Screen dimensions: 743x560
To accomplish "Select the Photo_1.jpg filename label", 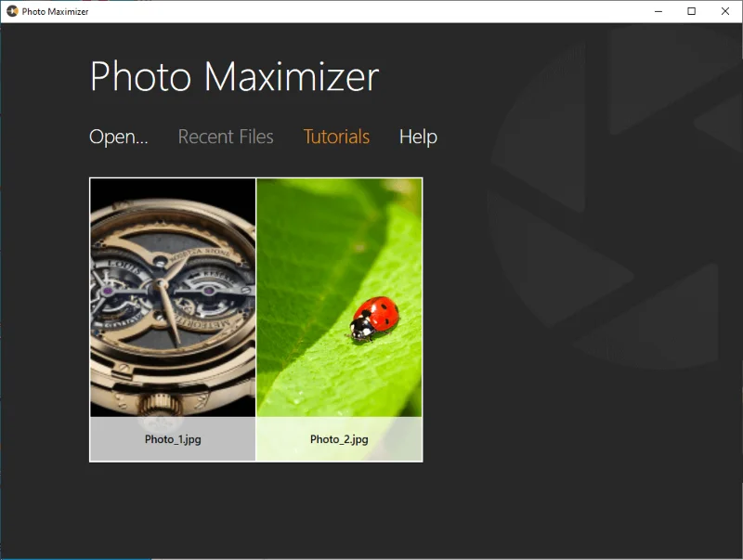I will click(x=173, y=439).
